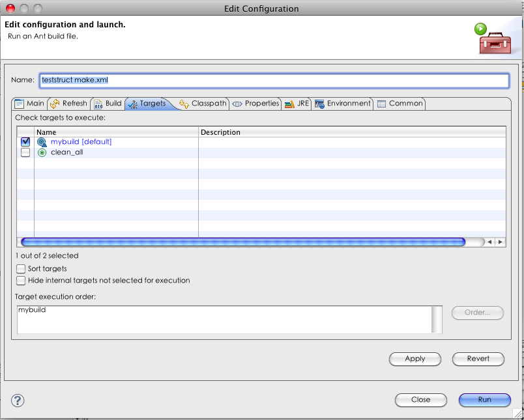Click the Environment tab icon

click(x=319, y=104)
